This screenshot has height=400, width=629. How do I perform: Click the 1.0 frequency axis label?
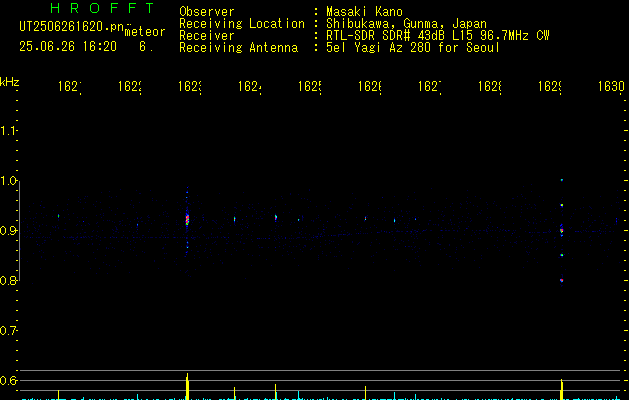8,181
